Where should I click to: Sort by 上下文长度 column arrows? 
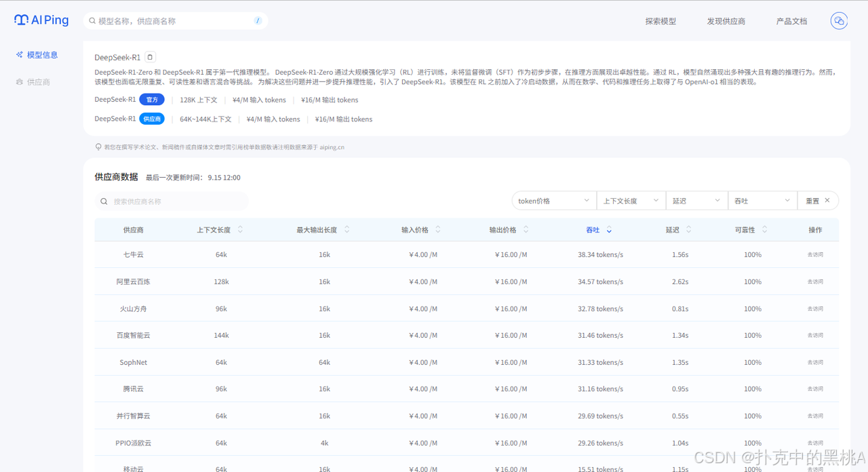point(240,230)
